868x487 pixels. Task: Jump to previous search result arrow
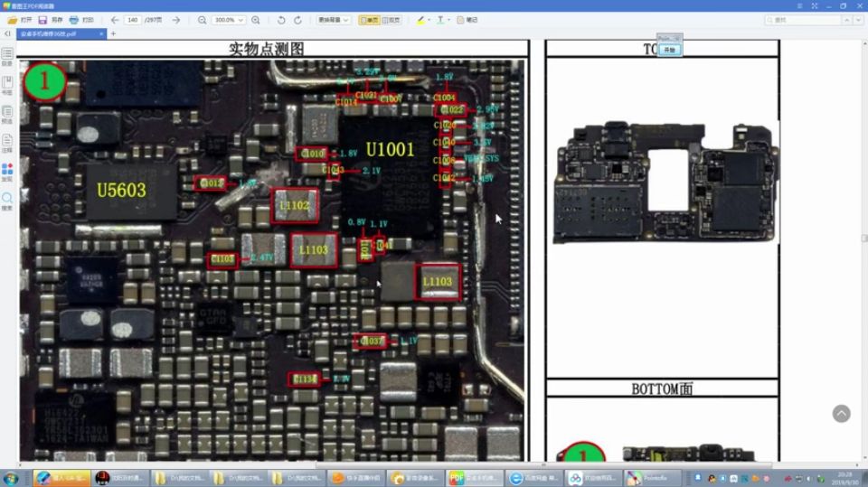tap(847, 20)
